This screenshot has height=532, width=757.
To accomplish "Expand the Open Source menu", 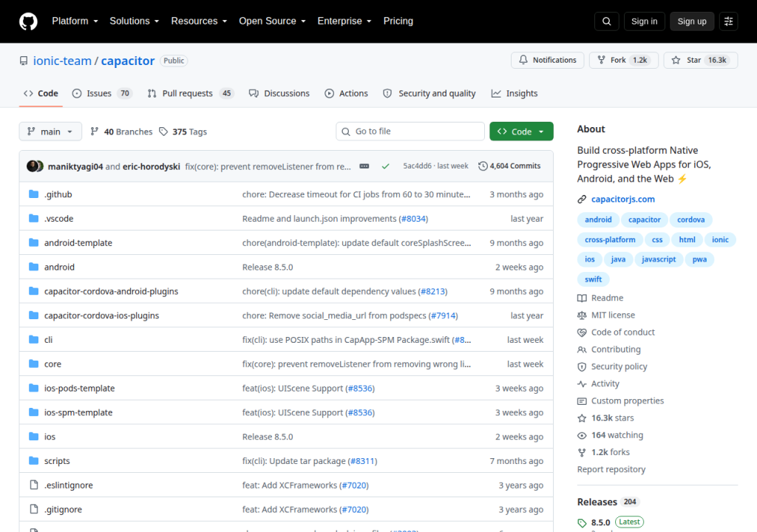I will (272, 21).
